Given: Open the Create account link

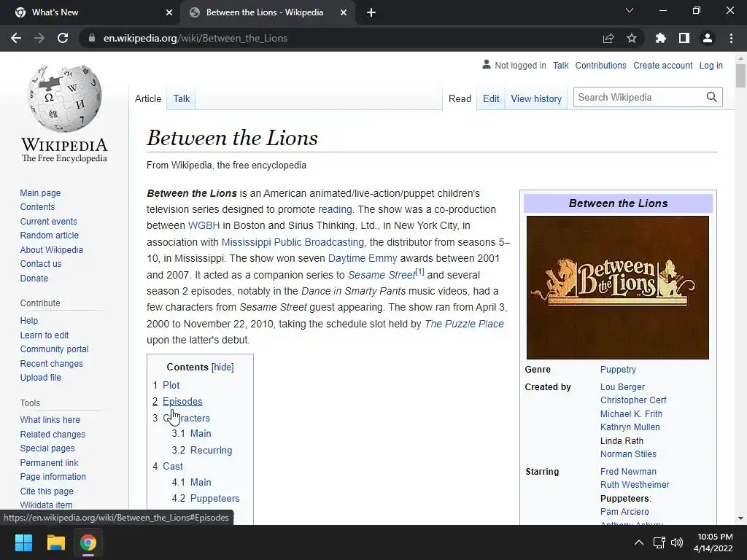Looking at the screenshot, I should tap(662, 65).
